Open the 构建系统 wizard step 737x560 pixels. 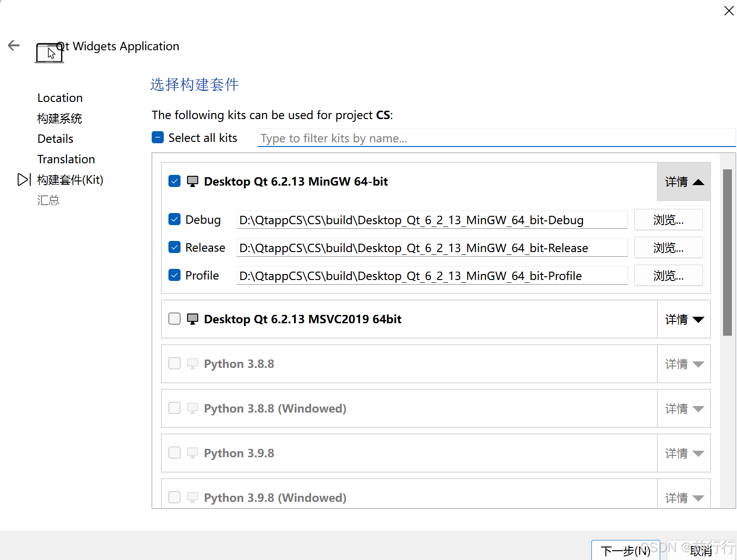(60, 118)
